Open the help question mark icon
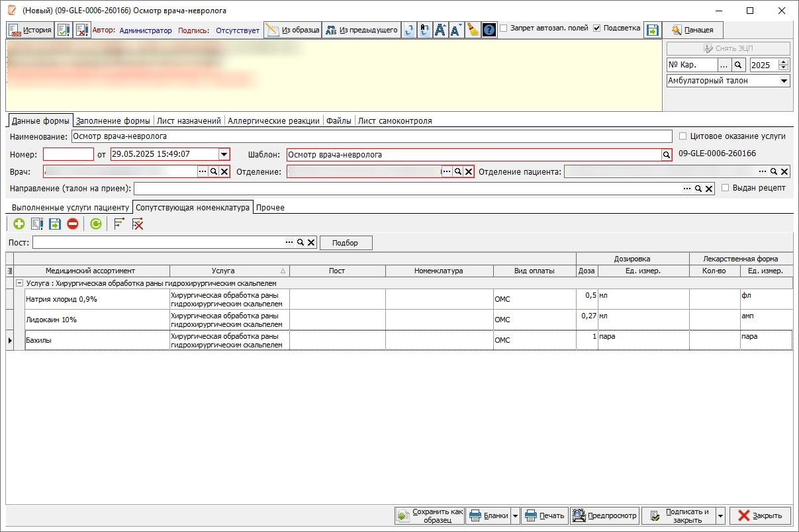799x532 pixels. coord(489,30)
